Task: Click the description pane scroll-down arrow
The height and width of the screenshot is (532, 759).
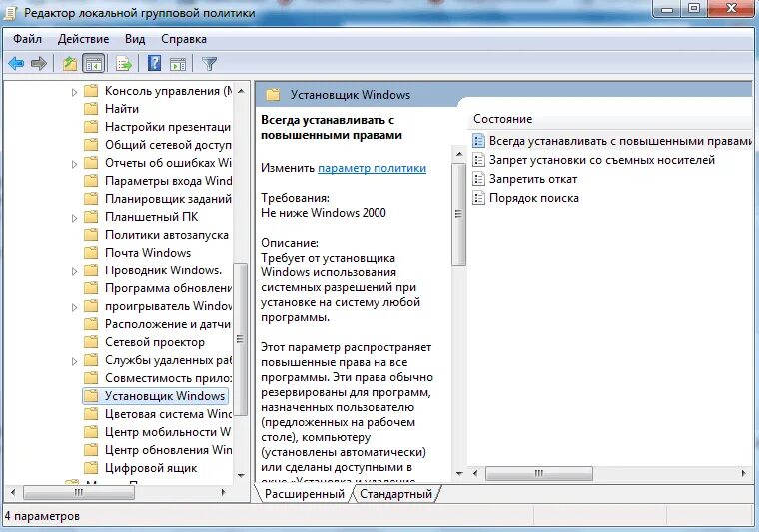Action: 458,473
